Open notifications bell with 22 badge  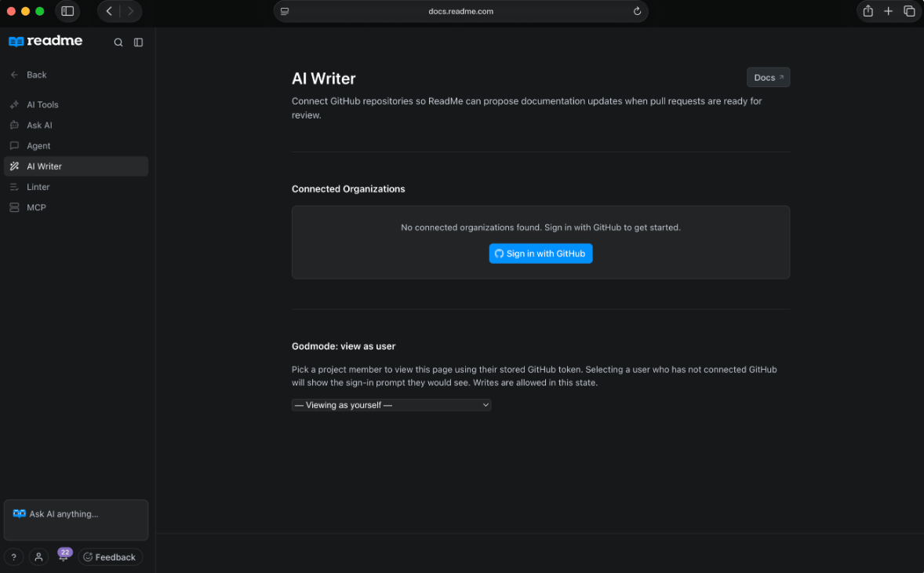[64, 555]
